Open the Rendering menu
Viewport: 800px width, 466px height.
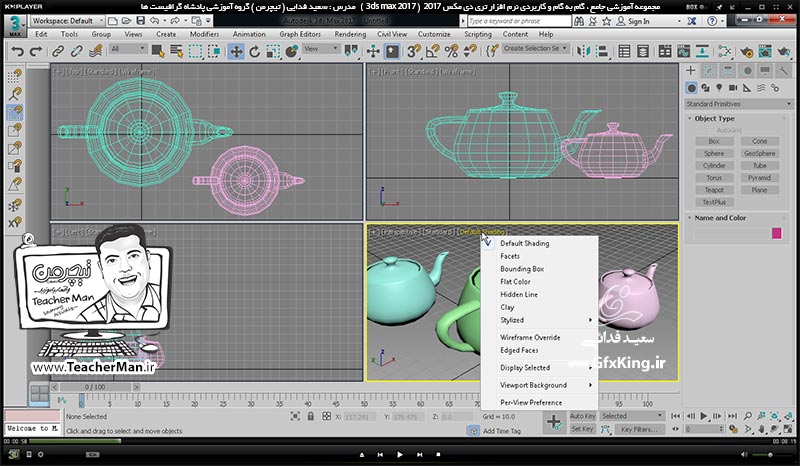click(x=350, y=34)
